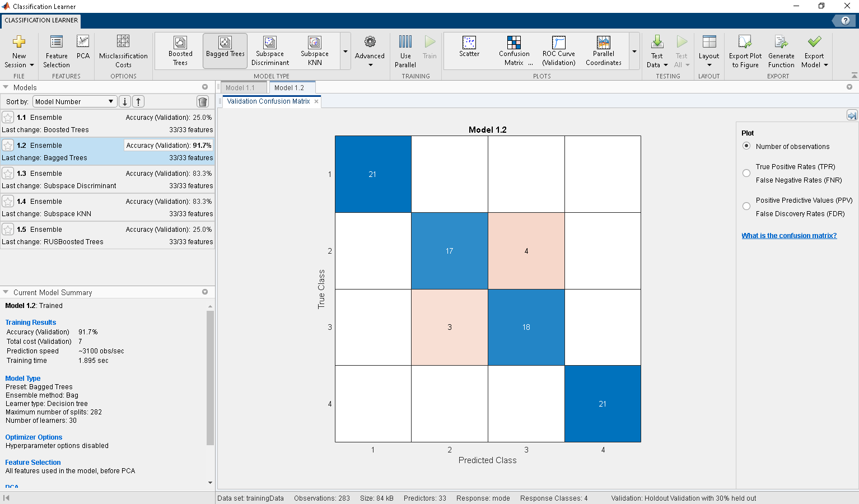Open the Parallel Coordinates plot
The height and width of the screenshot is (504, 859).
604,51
